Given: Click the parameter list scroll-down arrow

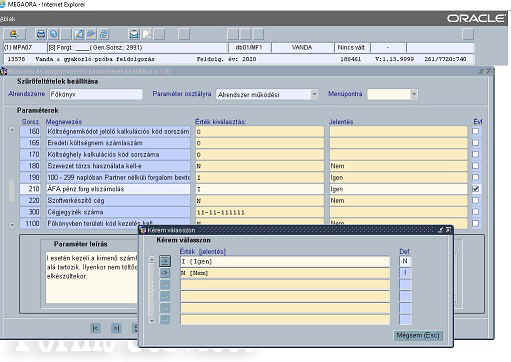Looking at the screenshot, I should (x=12, y=225).
